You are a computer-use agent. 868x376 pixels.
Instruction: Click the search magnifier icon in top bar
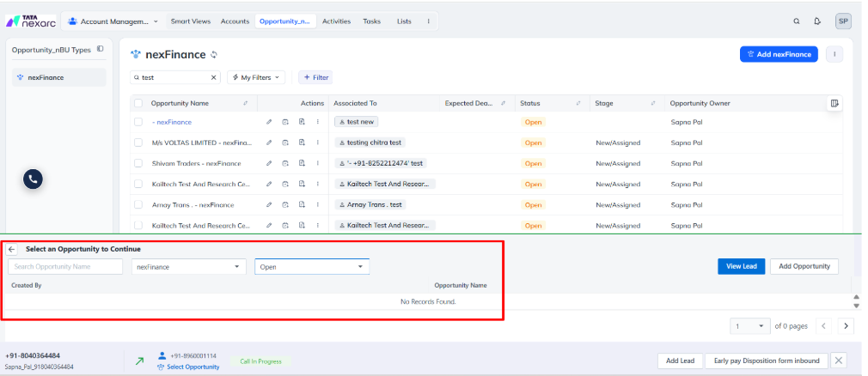coord(796,21)
